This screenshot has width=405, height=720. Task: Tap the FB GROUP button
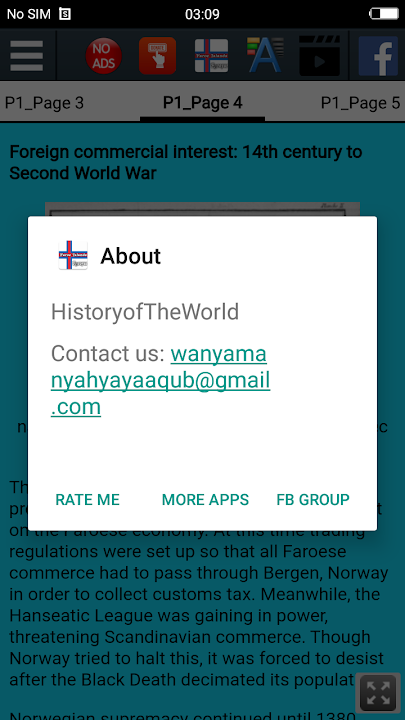(x=313, y=500)
